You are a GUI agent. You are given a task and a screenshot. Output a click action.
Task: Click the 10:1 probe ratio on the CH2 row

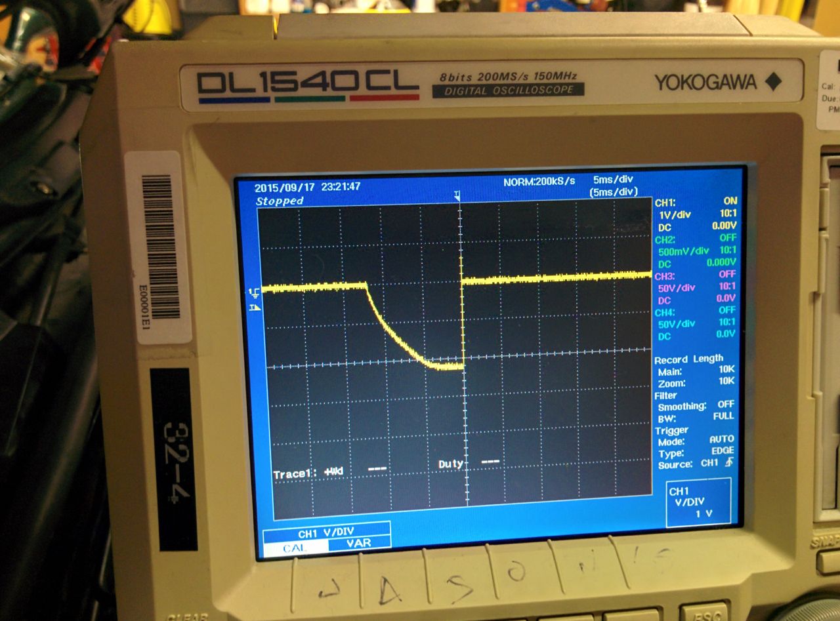727,250
